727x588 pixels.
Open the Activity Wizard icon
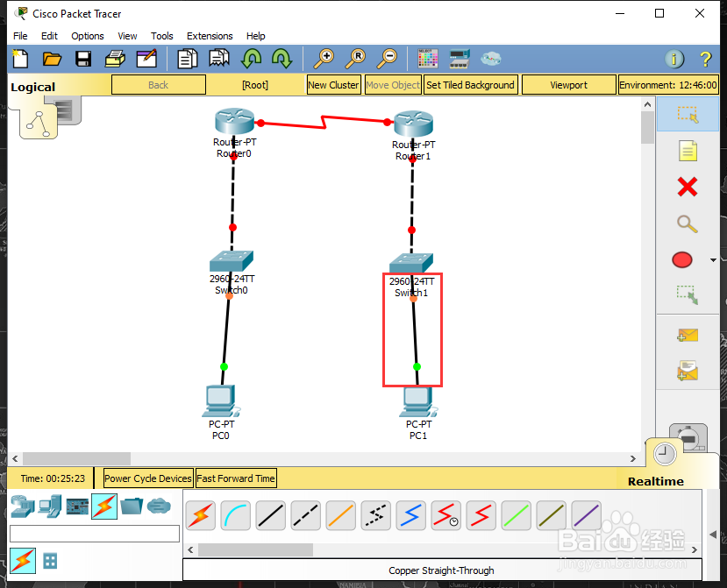pos(146,59)
